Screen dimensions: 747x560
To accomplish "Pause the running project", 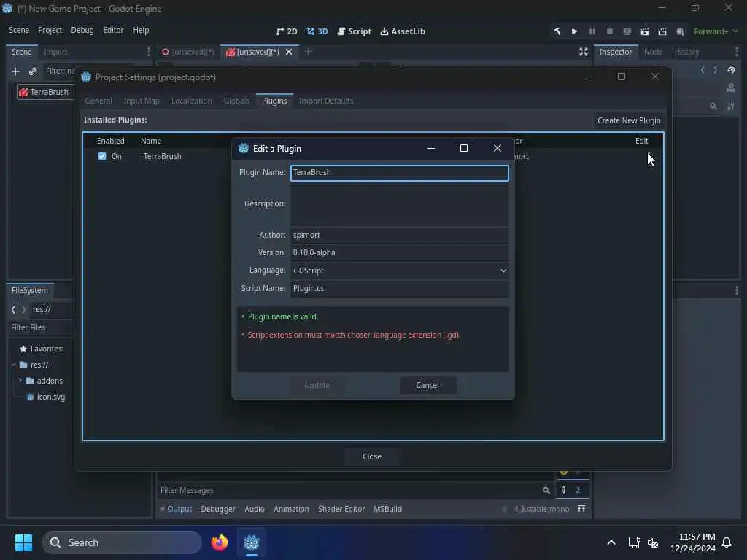I will [x=592, y=31].
